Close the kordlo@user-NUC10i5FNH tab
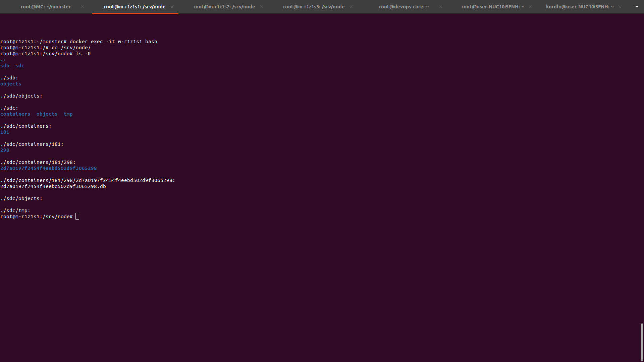 tap(620, 7)
